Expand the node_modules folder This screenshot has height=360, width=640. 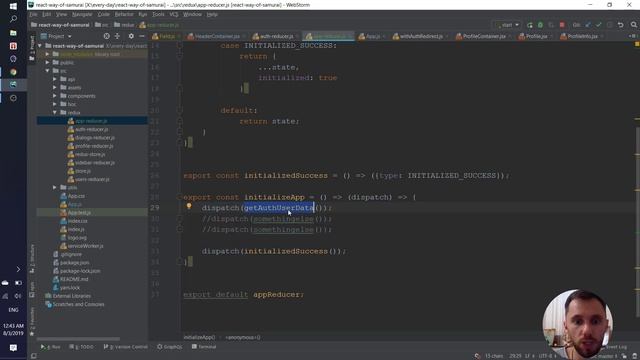point(48,54)
